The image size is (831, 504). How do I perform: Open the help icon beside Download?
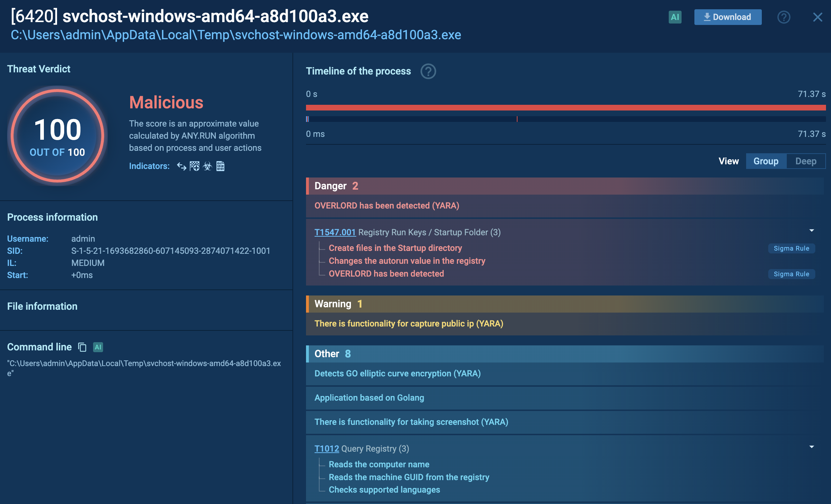pos(784,17)
